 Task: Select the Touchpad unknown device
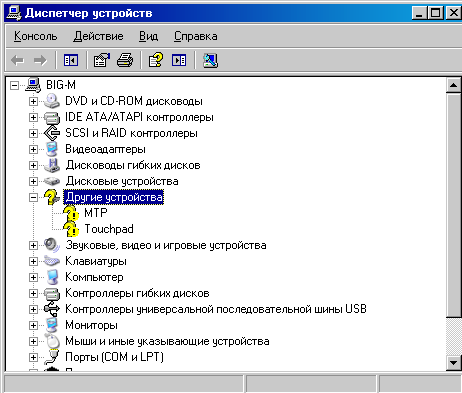pyautogui.click(x=109, y=229)
